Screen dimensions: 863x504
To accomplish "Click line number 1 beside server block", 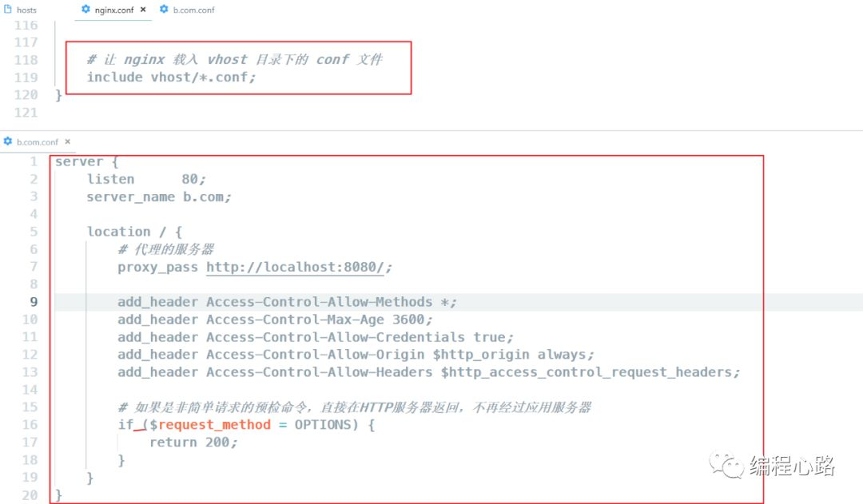I will [34, 162].
